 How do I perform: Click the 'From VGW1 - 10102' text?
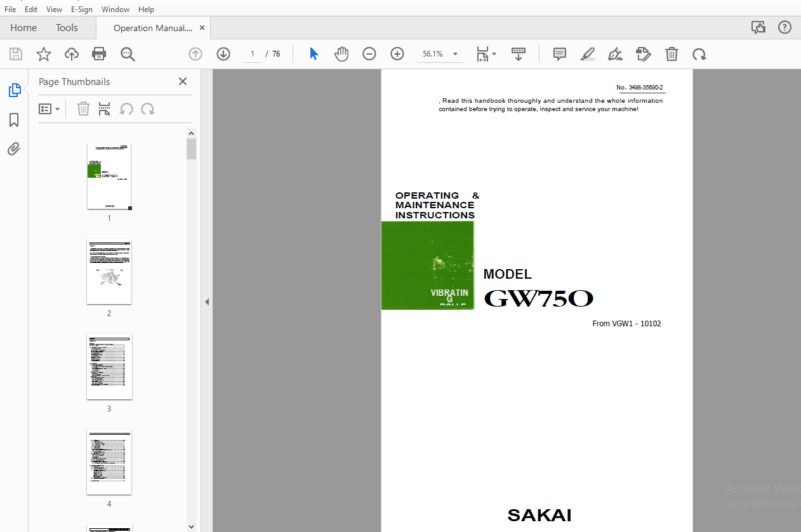click(626, 324)
